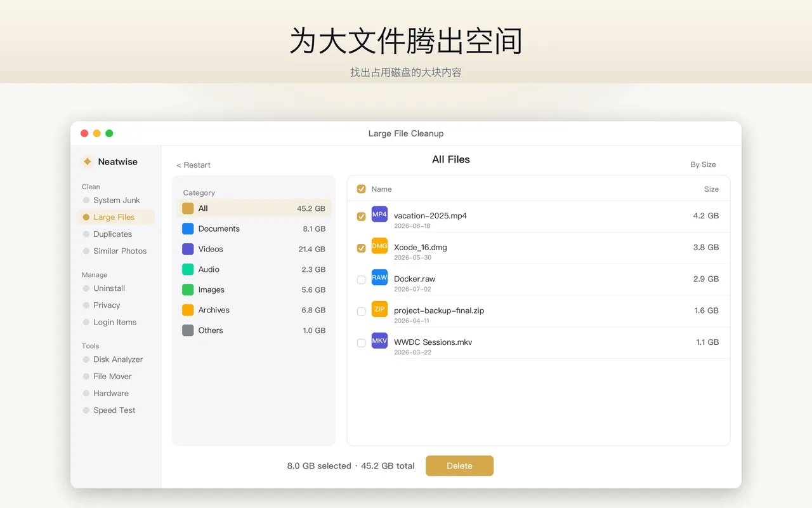Sort by the Size column header

pyautogui.click(x=711, y=189)
